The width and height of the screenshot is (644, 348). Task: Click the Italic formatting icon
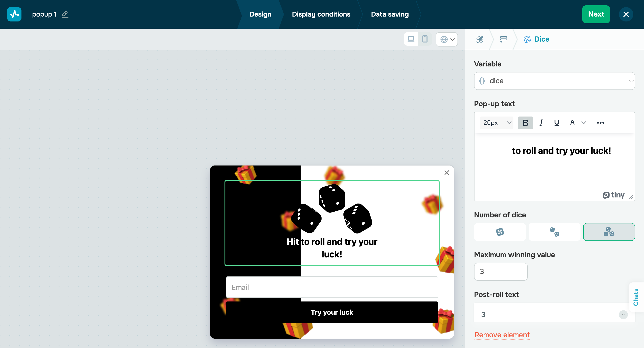[x=541, y=123]
